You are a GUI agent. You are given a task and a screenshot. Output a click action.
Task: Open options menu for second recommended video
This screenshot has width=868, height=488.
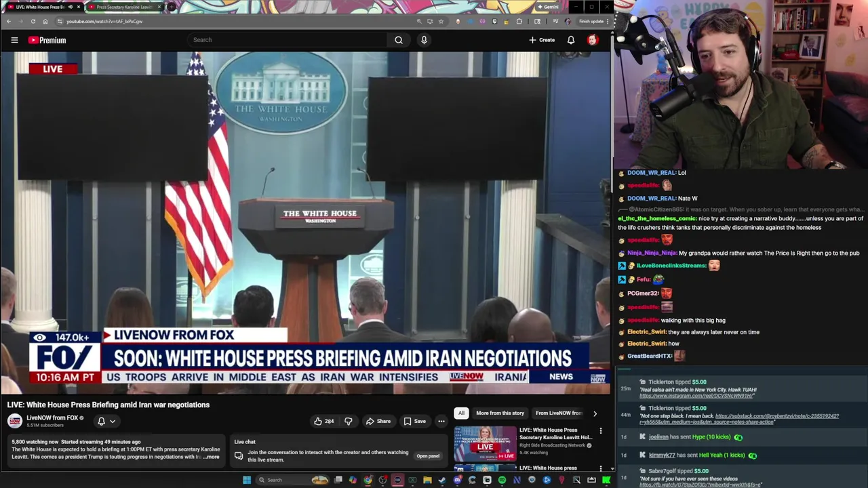(x=600, y=468)
